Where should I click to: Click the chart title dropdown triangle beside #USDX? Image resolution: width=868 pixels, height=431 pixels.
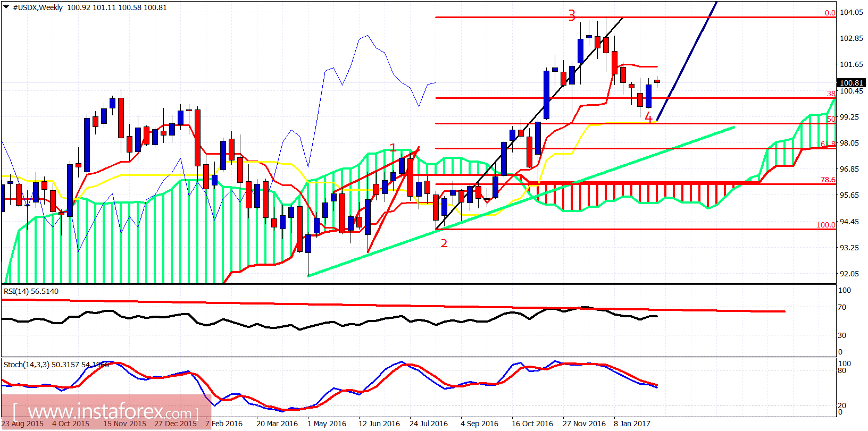point(6,7)
